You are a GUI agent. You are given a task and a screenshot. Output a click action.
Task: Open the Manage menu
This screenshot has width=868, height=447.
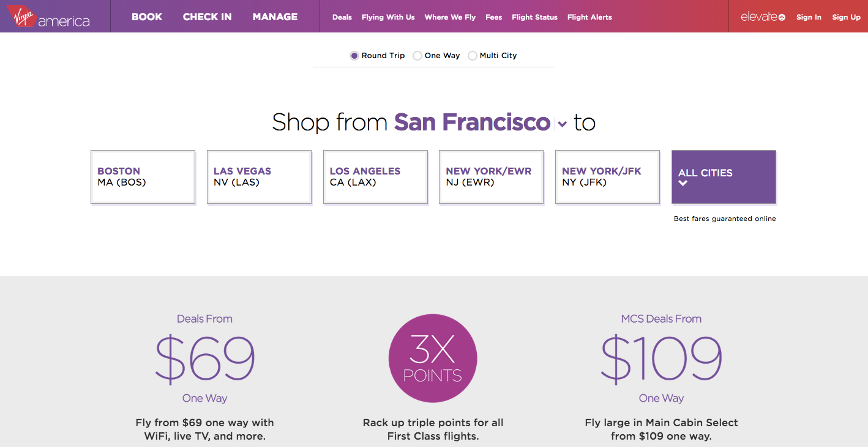click(x=275, y=17)
